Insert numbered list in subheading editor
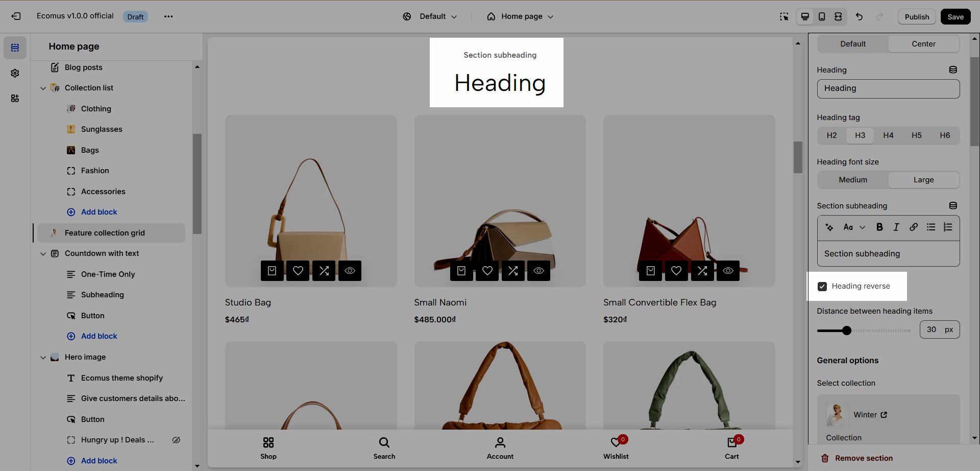Viewport: 980px width, 471px height. pos(948,227)
